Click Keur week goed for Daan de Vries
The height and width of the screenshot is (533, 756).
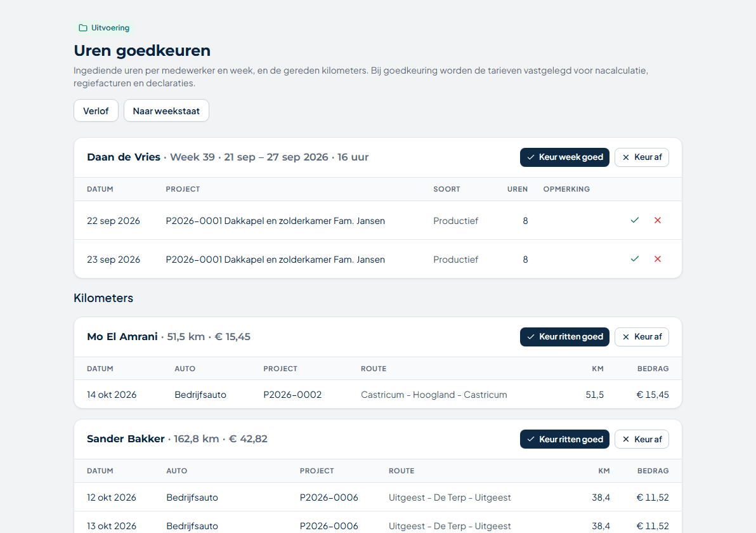click(564, 157)
